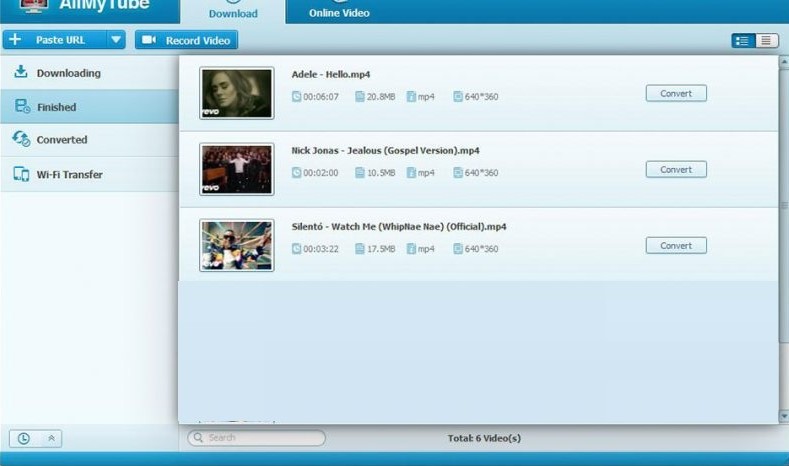Screen dimensions: 789x466
Task: Click the scheduler clock icon
Action: click(x=23, y=438)
